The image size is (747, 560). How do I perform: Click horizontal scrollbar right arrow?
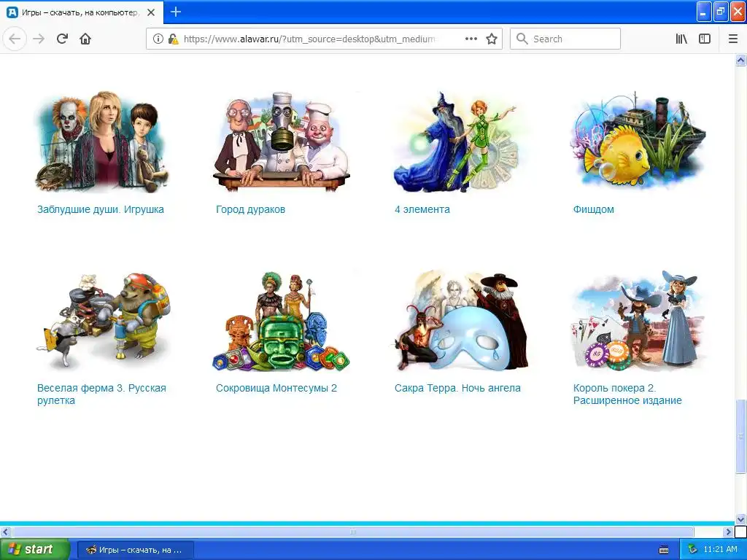click(x=728, y=532)
